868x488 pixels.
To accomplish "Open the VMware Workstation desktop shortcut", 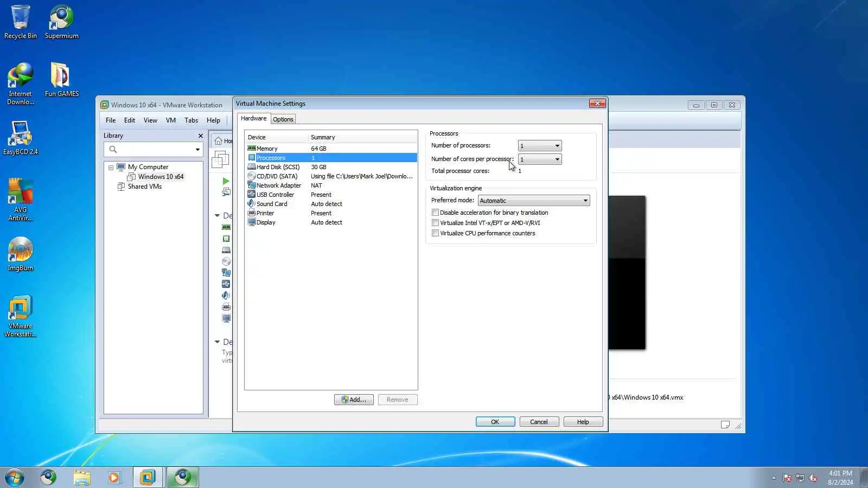I will (21, 316).
